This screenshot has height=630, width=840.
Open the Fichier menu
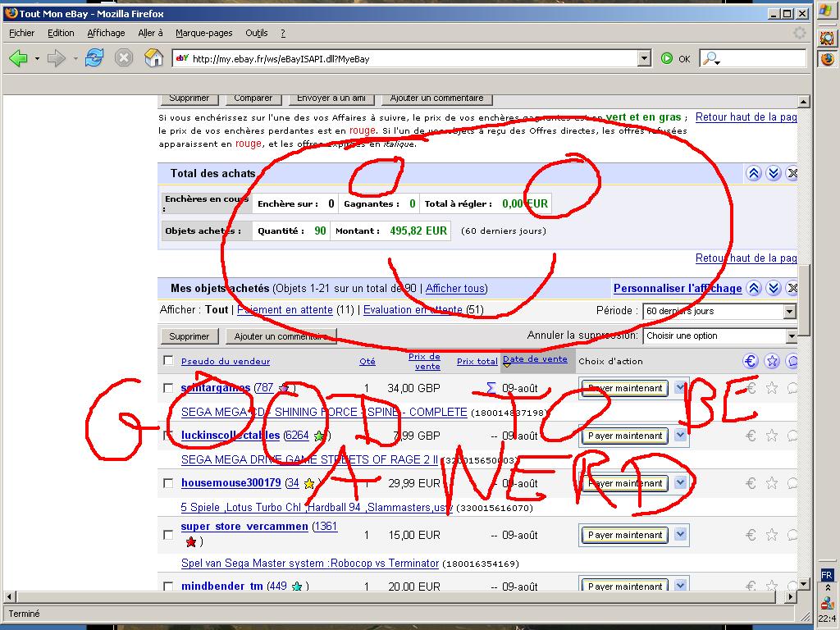point(22,33)
